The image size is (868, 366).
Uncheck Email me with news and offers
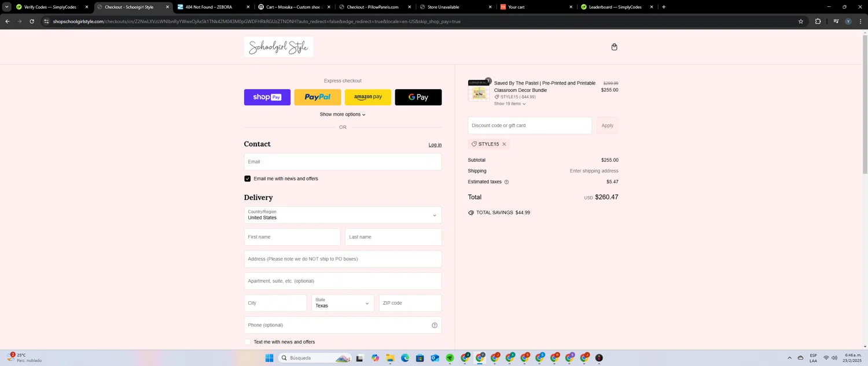point(247,179)
